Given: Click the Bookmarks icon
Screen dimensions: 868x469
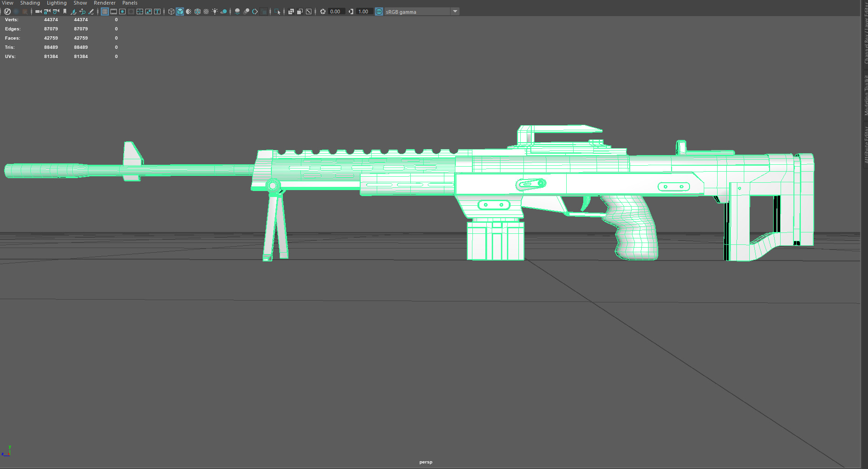Looking at the screenshot, I should [65, 12].
